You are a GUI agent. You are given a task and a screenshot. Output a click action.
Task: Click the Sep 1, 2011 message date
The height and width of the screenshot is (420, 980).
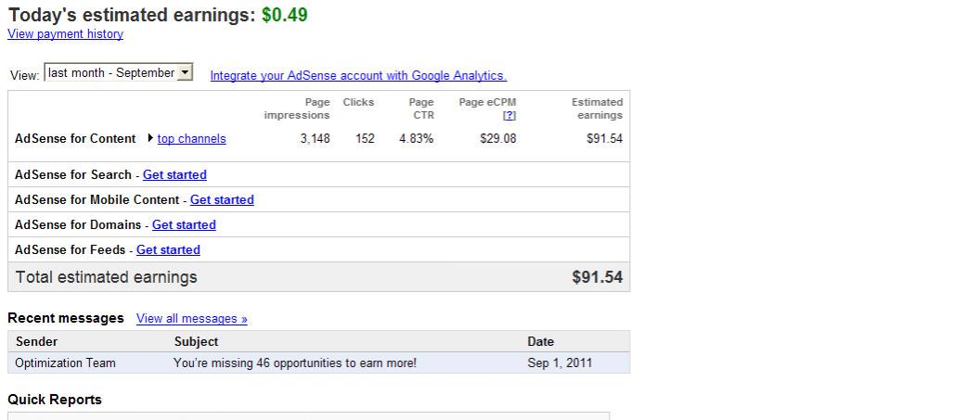(x=560, y=363)
